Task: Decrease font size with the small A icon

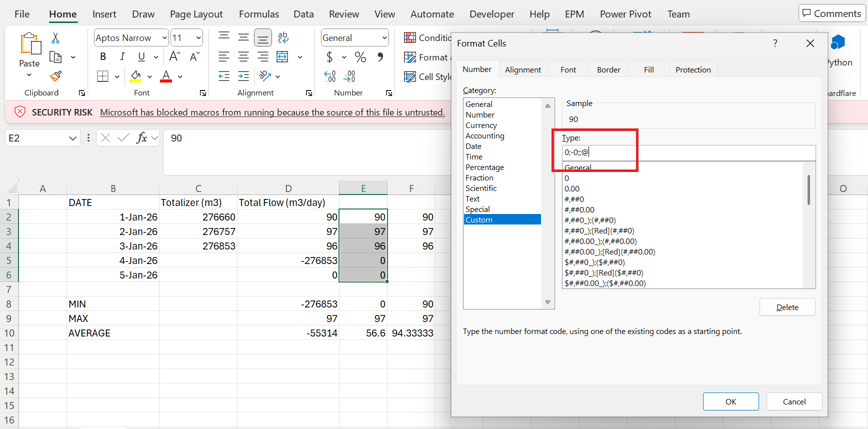Action: point(194,56)
